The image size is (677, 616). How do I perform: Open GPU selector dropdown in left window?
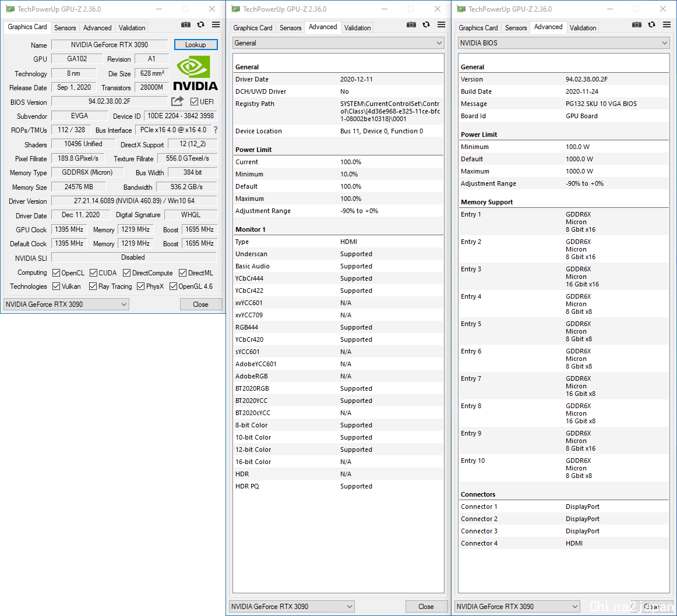coord(66,305)
